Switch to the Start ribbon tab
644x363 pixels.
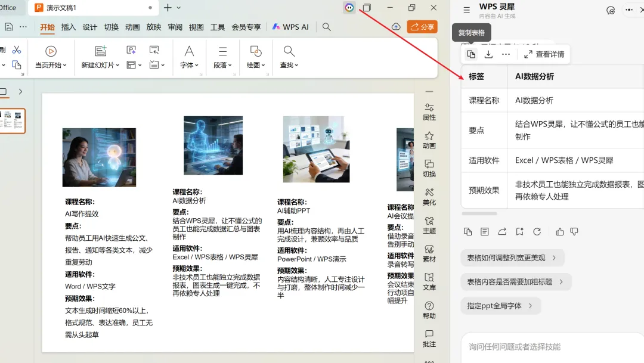(x=47, y=27)
